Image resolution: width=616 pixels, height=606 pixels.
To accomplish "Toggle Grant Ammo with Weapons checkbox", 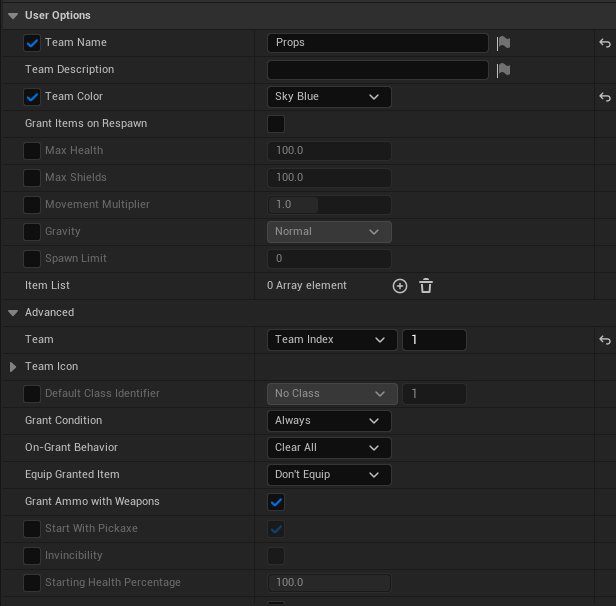I will [276, 502].
